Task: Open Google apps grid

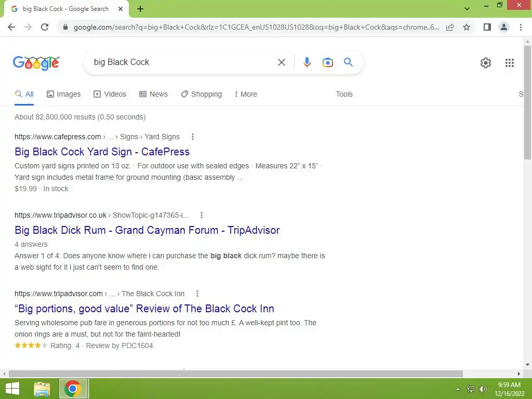Action: tap(509, 63)
